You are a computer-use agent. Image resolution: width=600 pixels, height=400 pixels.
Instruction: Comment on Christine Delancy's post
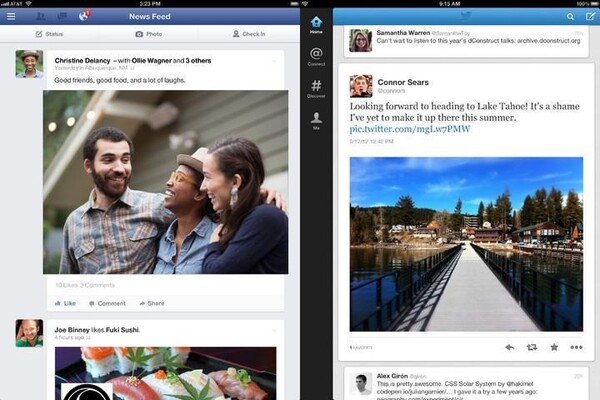107,303
